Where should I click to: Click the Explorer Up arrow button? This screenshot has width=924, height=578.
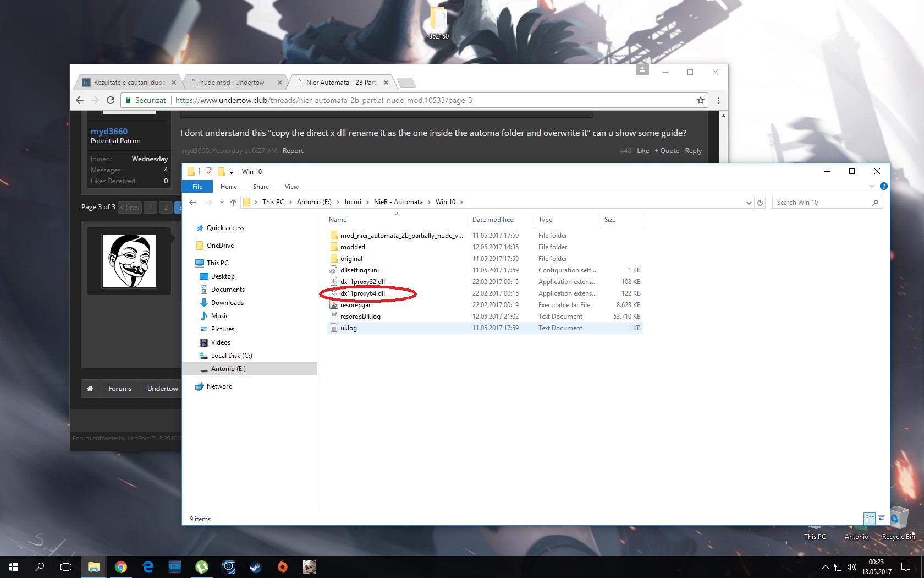233,203
